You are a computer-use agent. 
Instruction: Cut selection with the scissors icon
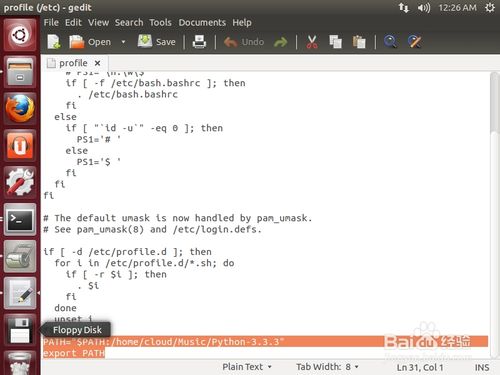pyautogui.click(x=312, y=42)
